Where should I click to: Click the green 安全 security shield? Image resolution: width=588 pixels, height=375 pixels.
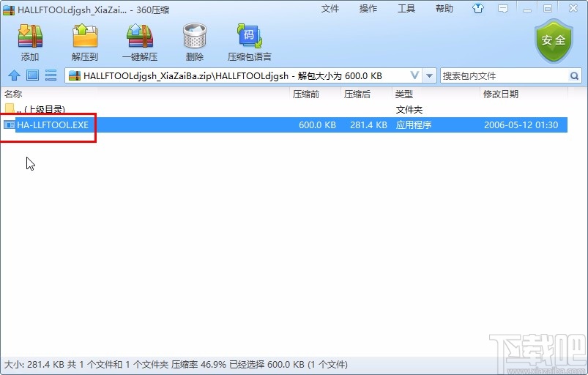click(554, 41)
